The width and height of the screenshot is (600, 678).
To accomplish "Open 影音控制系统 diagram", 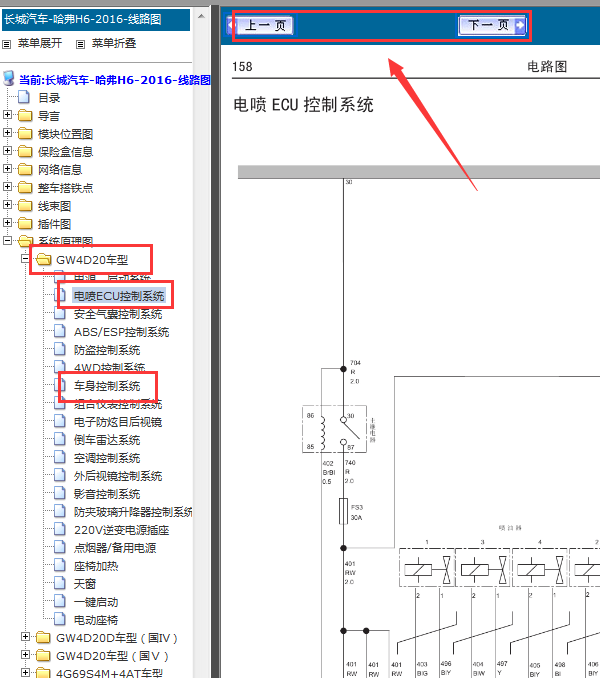I will coord(107,494).
